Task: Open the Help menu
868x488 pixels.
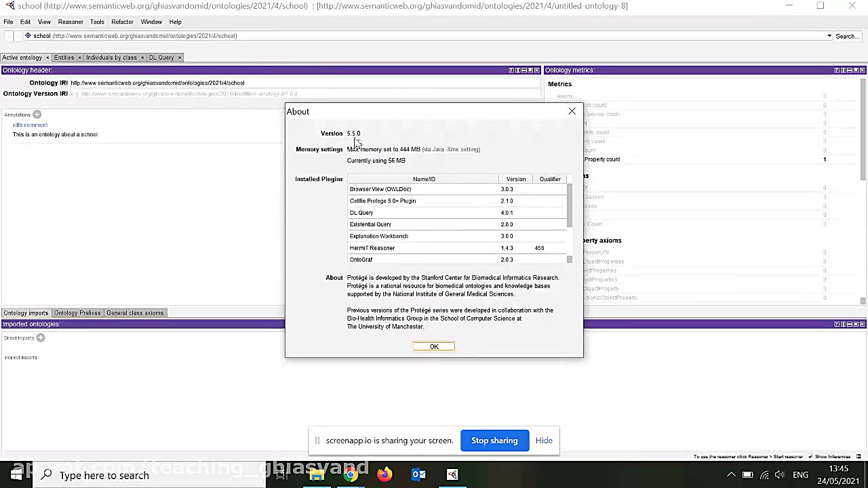Action: pyautogui.click(x=175, y=22)
